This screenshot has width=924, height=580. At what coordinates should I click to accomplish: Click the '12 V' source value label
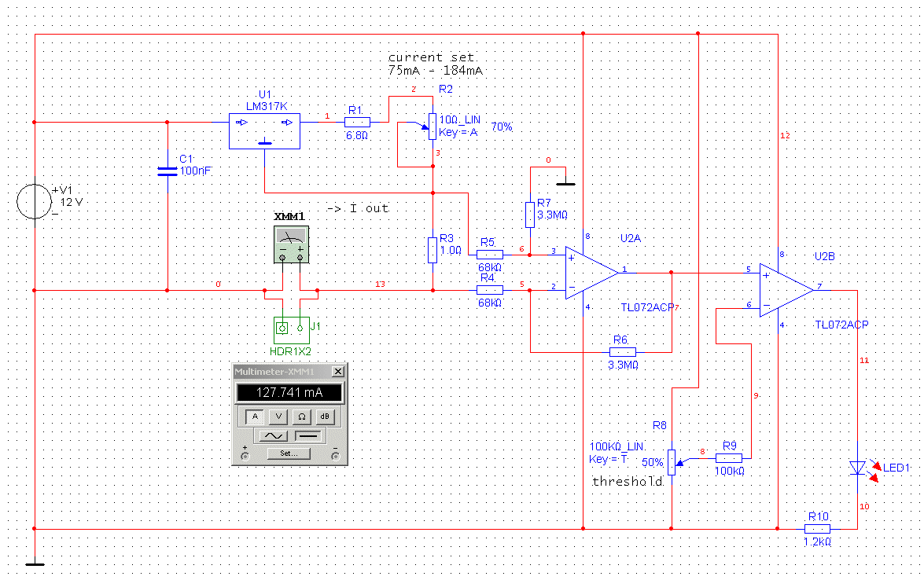coord(72,202)
